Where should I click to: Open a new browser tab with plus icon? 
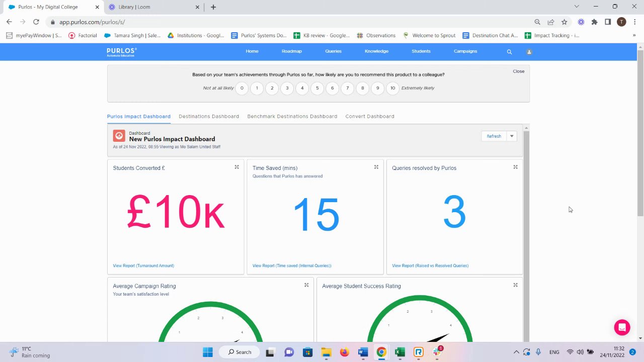[213, 7]
